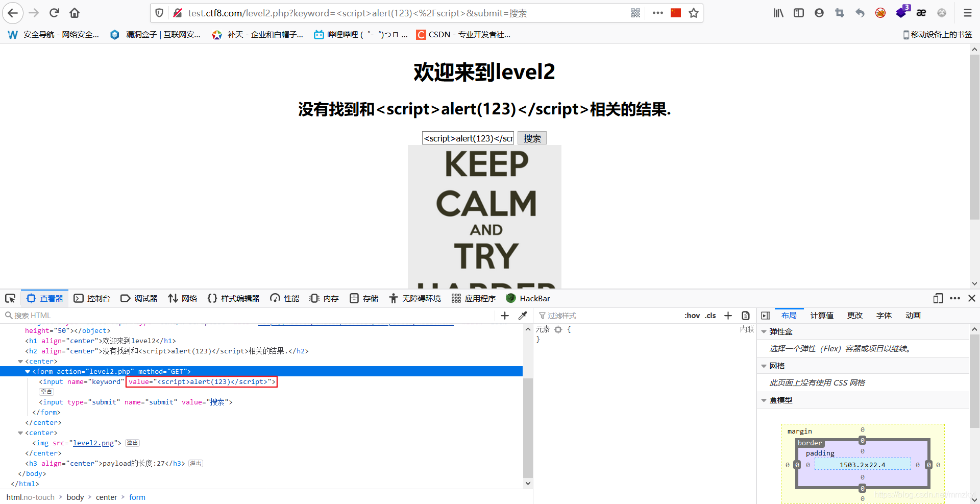Open the Library bookshelf icon
Image resolution: width=980 pixels, height=504 pixels.
coord(778,13)
